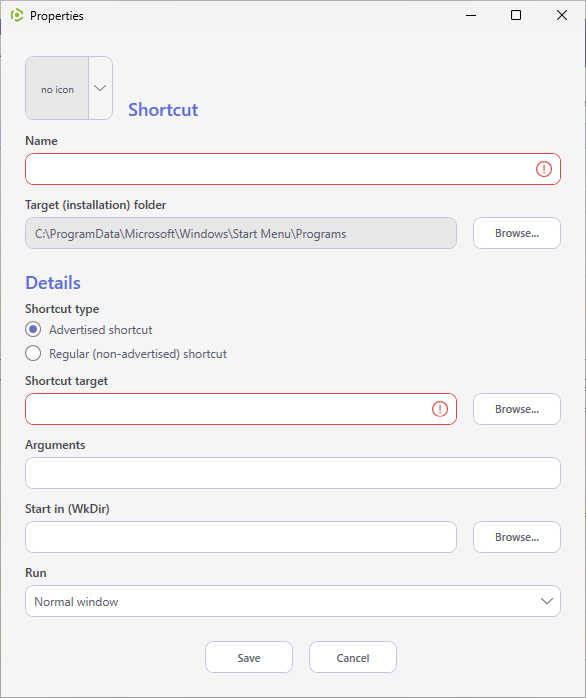Browse for the Start in working directory
The height and width of the screenshot is (698, 586).
(517, 537)
